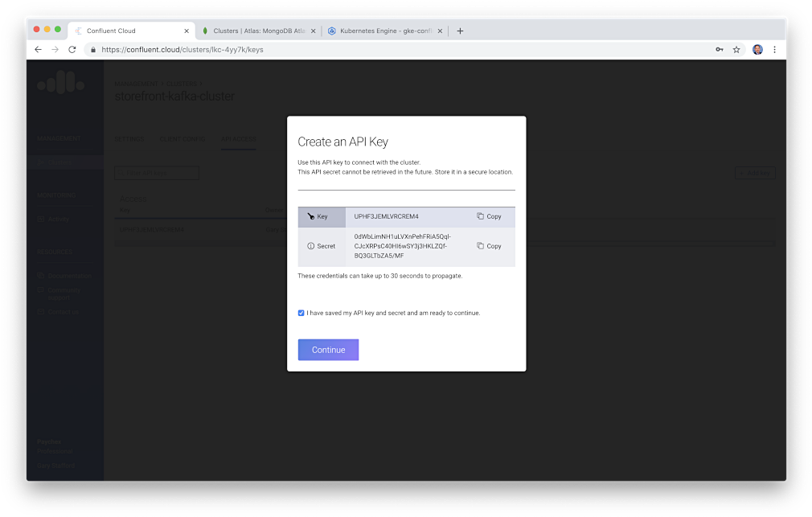The height and width of the screenshot is (517, 812).
Task: Click the confluent.cloud URL address bar
Action: click(402, 49)
